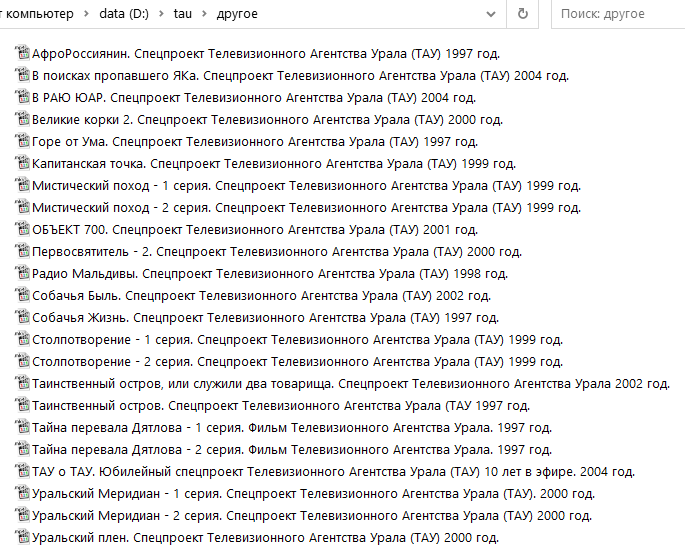This screenshot has height=554, width=685.
Task: Click file icon of В поисках пропавшего ЯКа
Action: [22, 75]
